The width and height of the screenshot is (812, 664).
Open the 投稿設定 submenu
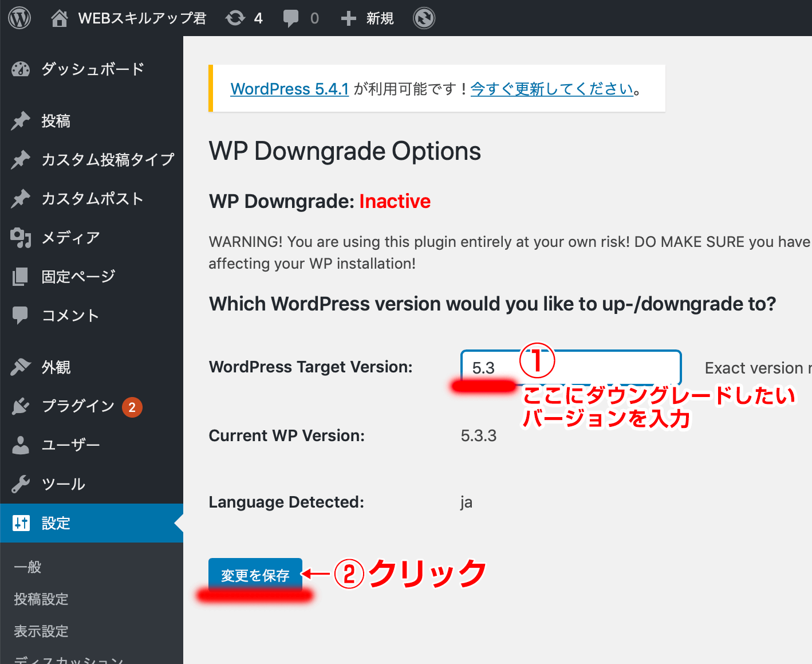click(41, 599)
